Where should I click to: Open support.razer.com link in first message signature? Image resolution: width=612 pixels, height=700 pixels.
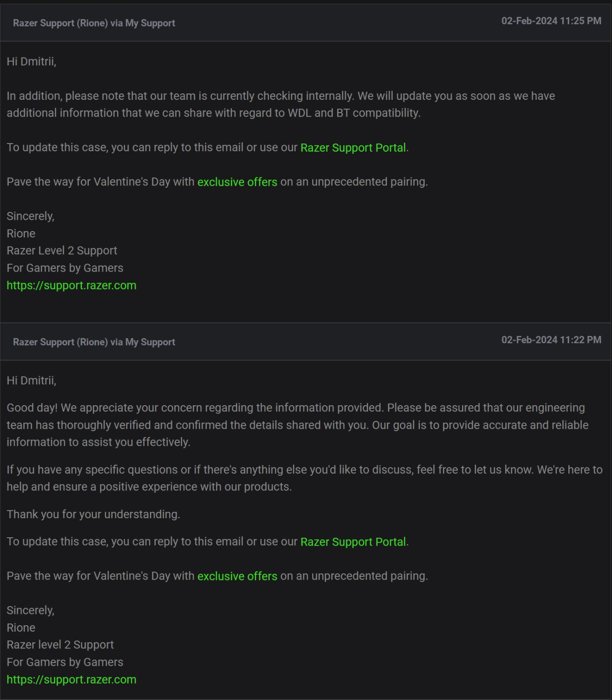[72, 285]
